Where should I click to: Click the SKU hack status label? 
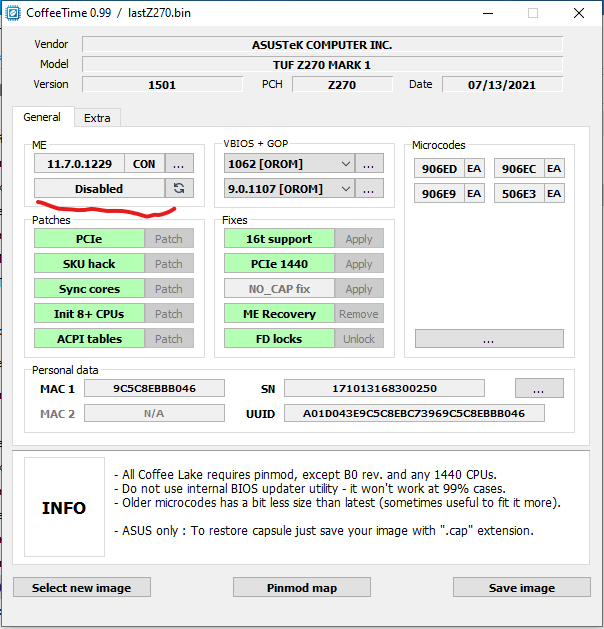coord(89,264)
